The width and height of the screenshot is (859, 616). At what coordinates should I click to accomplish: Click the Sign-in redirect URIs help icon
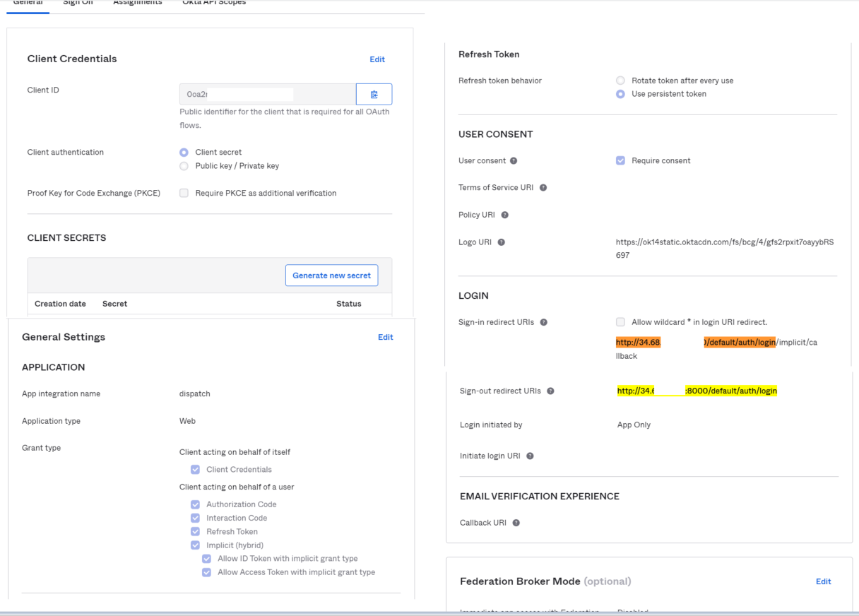point(543,321)
